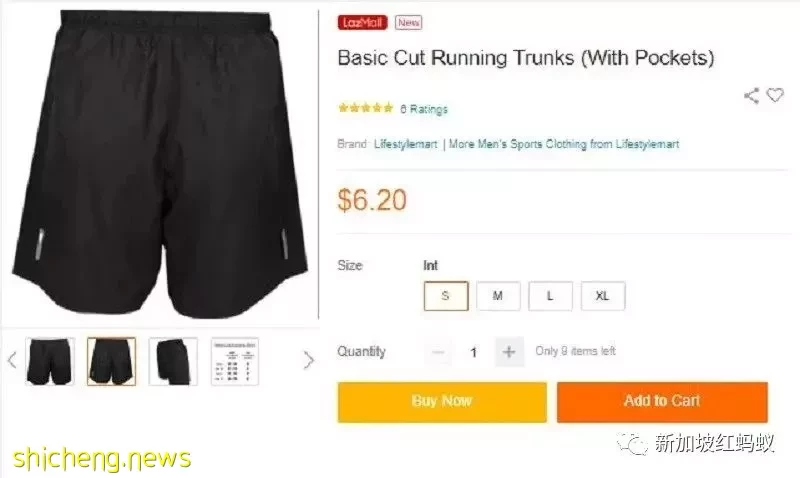Click the New tag badge
The height and width of the screenshot is (478, 800).
(x=409, y=22)
